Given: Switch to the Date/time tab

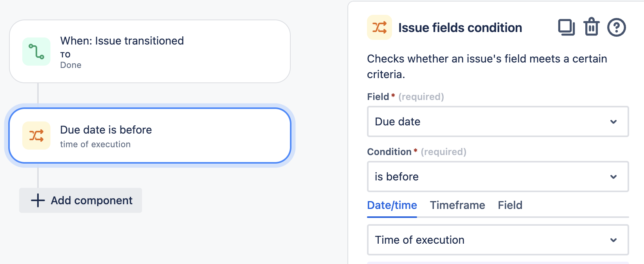Looking at the screenshot, I should 392,205.
